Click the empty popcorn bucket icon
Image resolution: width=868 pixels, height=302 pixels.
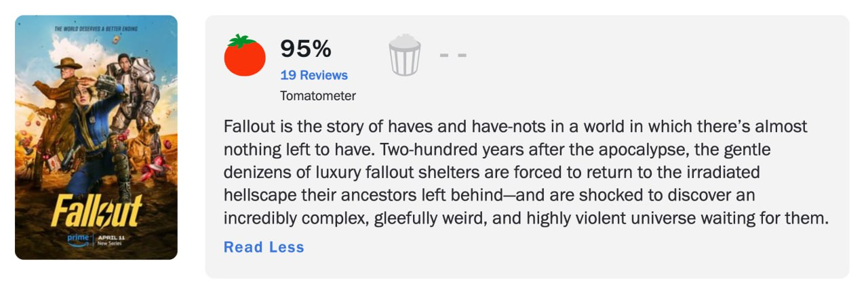tap(405, 56)
